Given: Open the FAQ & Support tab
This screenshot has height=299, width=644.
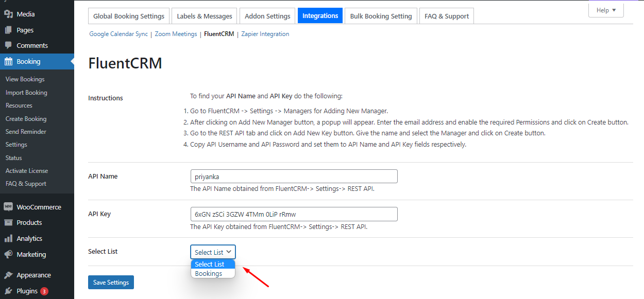Looking at the screenshot, I should click(x=447, y=16).
